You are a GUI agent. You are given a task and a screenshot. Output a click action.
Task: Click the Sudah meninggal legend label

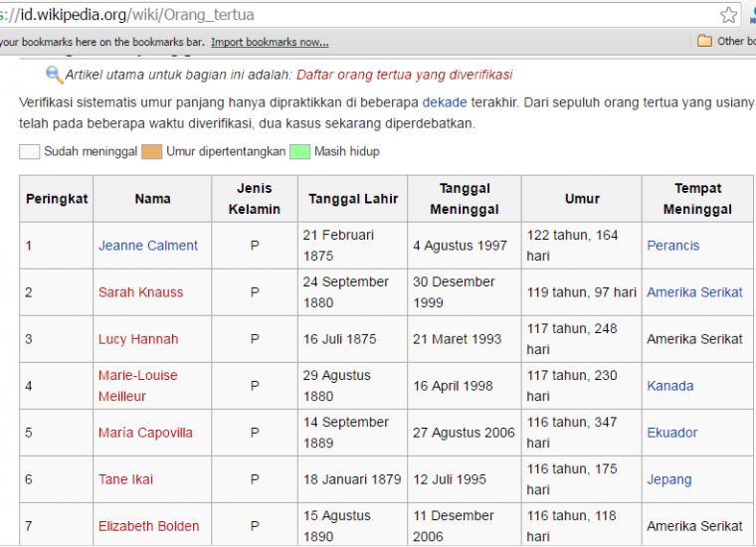[91, 152]
